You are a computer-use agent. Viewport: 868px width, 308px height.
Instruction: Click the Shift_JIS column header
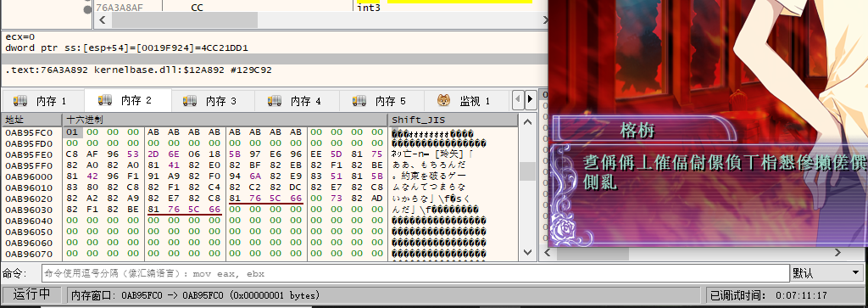pos(453,120)
